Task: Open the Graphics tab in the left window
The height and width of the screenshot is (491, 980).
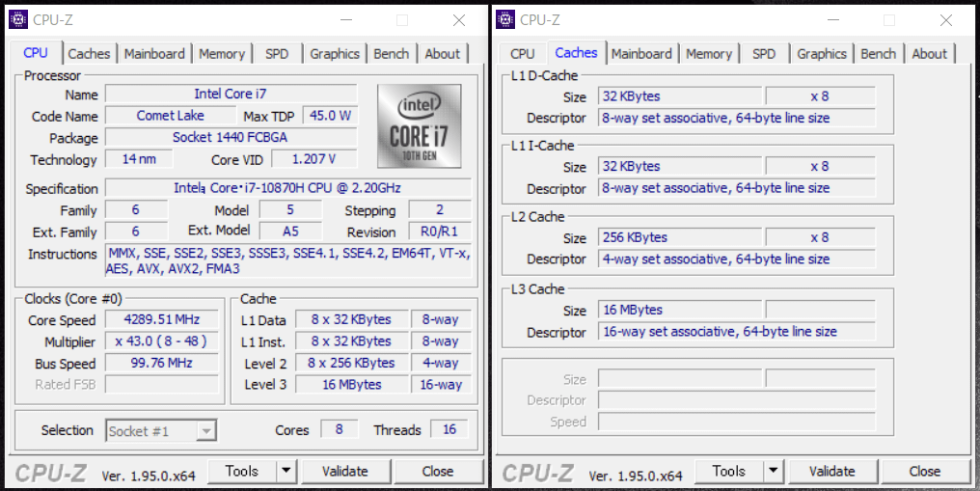Action: tap(335, 54)
